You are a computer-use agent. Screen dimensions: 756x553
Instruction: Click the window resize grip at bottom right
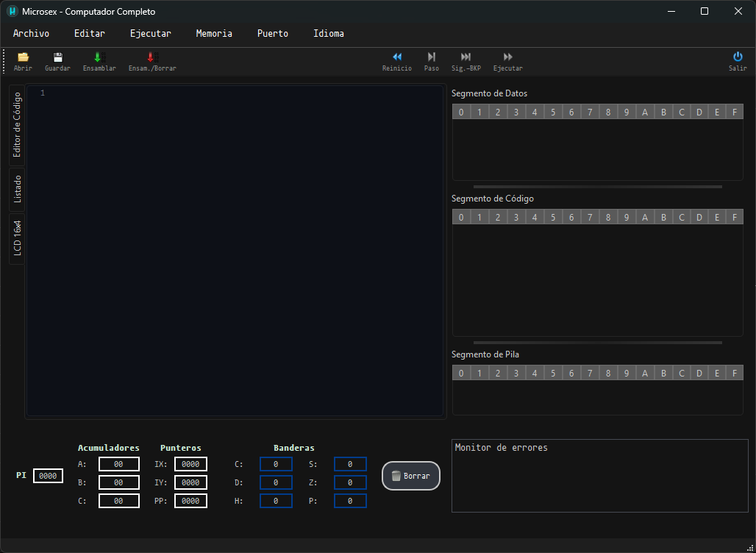pyautogui.click(x=749, y=546)
